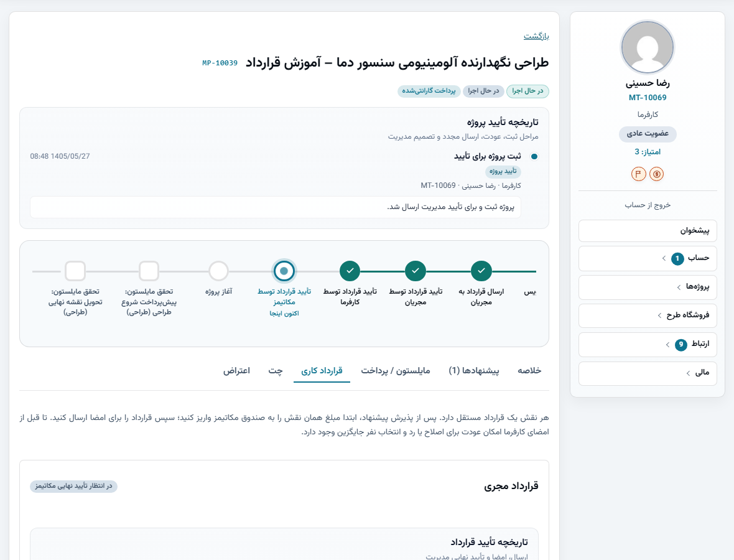734x560 pixels.
Task: Click the completed step تأیید قرارداد توسط مجریان checkmark
Action: (416, 271)
